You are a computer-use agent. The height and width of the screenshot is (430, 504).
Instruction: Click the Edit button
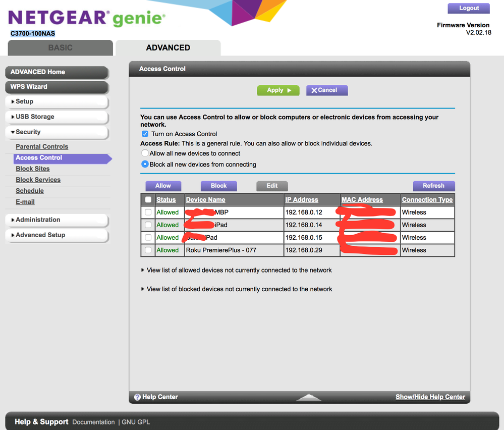click(x=272, y=186)
